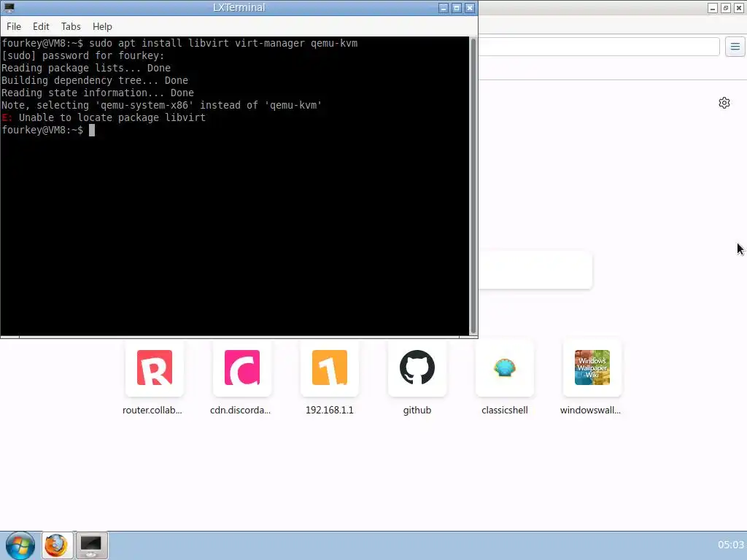Screen dimensions: 747x560
Task: Open the Edit menu in LXTerminal
Action: tap(41, 27)
